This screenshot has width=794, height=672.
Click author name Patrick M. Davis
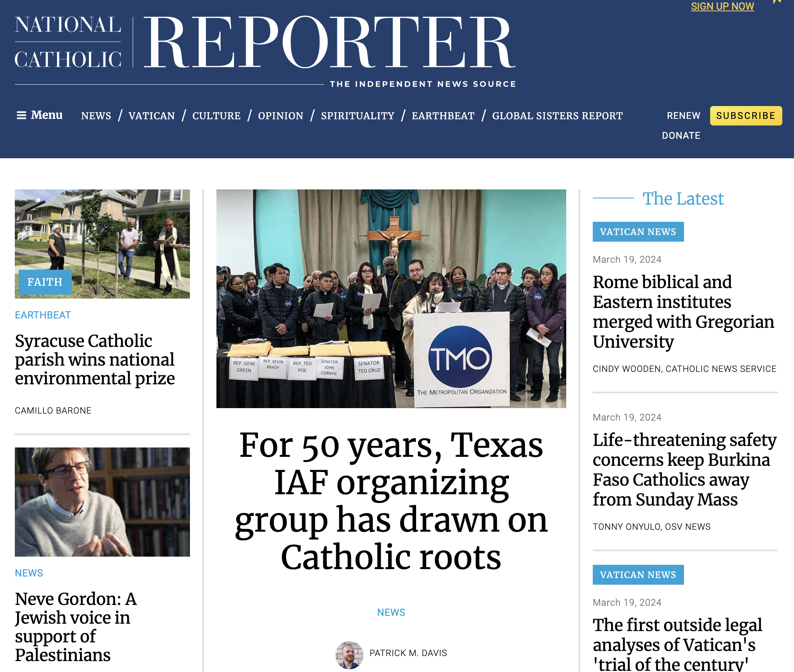[x=408, y=653]
